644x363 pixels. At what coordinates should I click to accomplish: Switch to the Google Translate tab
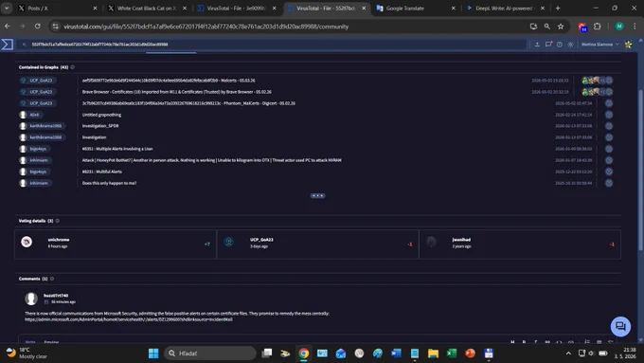(x=416, y=9)
